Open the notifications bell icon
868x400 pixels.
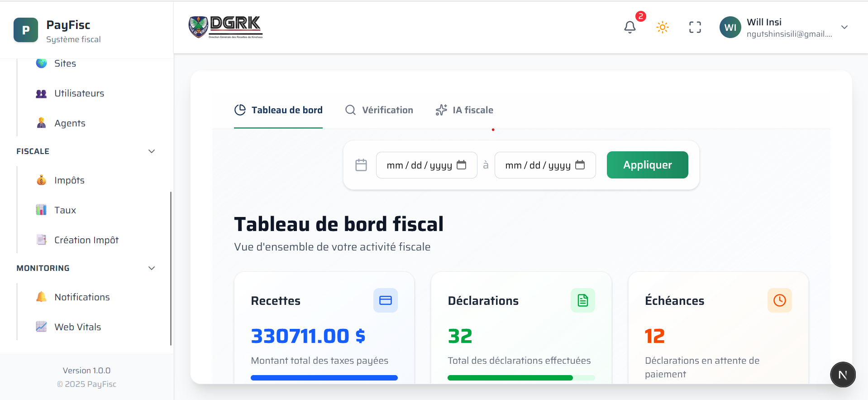click(x=630, y=27)
